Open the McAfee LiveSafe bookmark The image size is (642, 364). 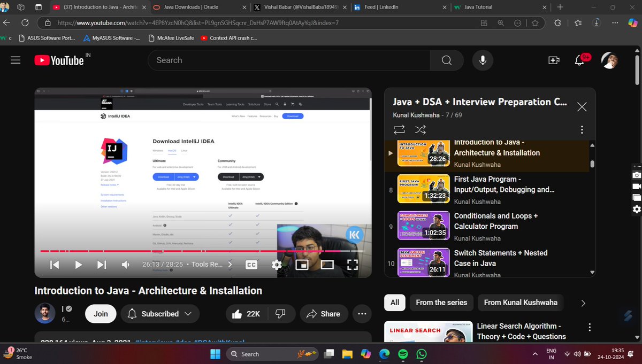[170, 38]
